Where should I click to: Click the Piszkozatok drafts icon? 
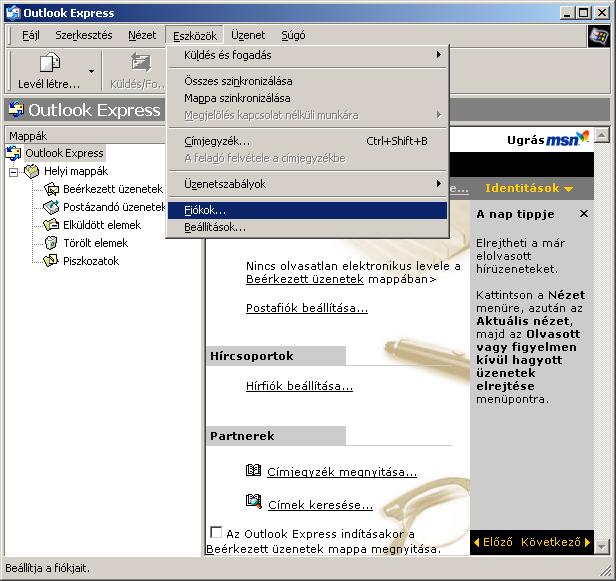(x=51, y=261)
